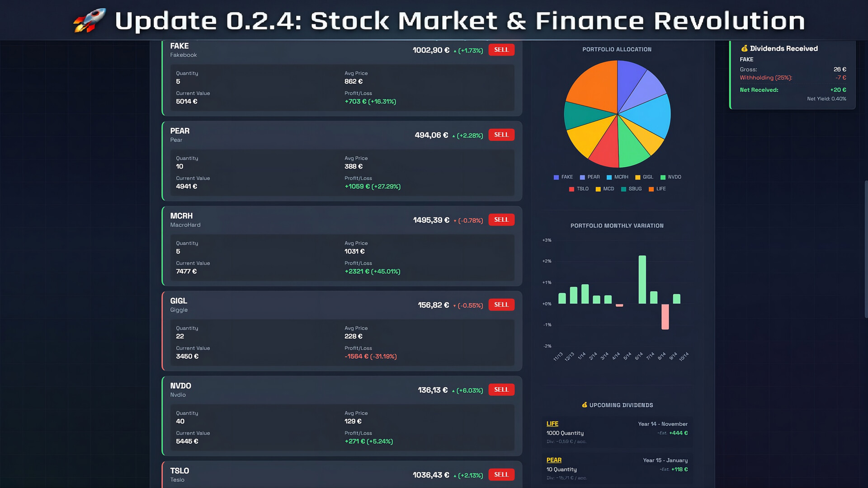Click the "1000 Quantity" text under LIFE
This screenshot has width=868, height=488.
(x=565, y=433)
